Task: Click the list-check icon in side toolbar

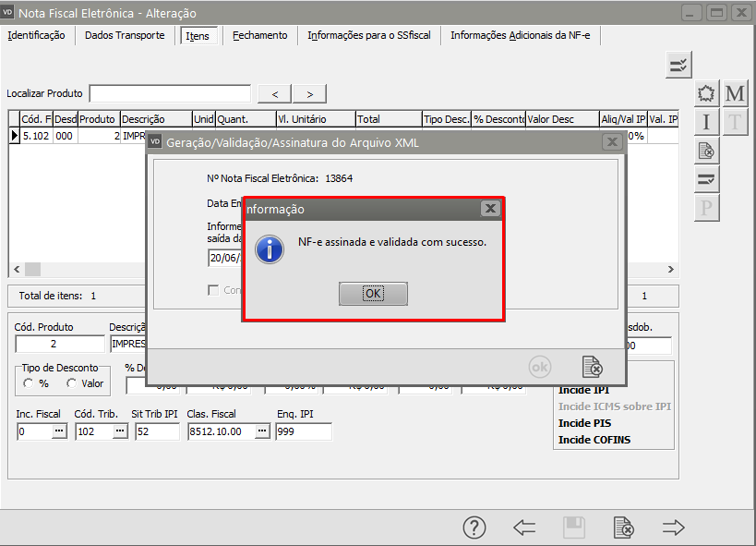Action: click(706, 179)
